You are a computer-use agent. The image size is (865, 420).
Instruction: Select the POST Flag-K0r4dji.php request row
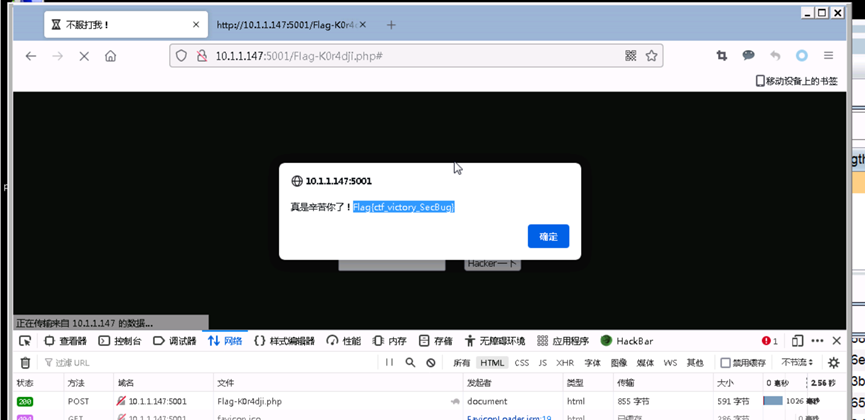coord(429,401)
